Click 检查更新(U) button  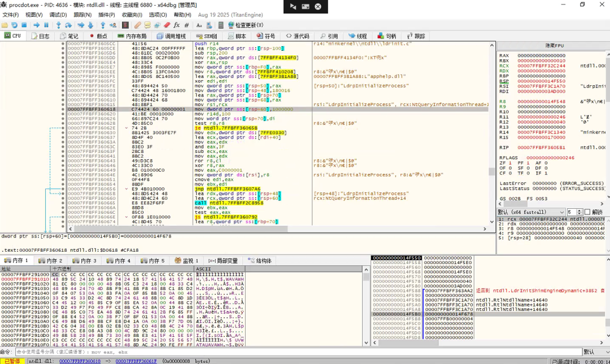[245, 25]
